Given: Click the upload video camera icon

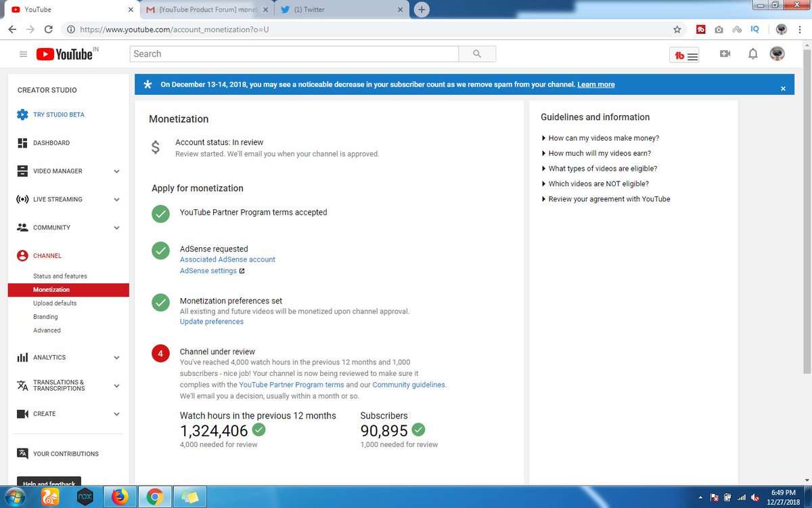Looking at the screenshot, I should pos(725,54).
